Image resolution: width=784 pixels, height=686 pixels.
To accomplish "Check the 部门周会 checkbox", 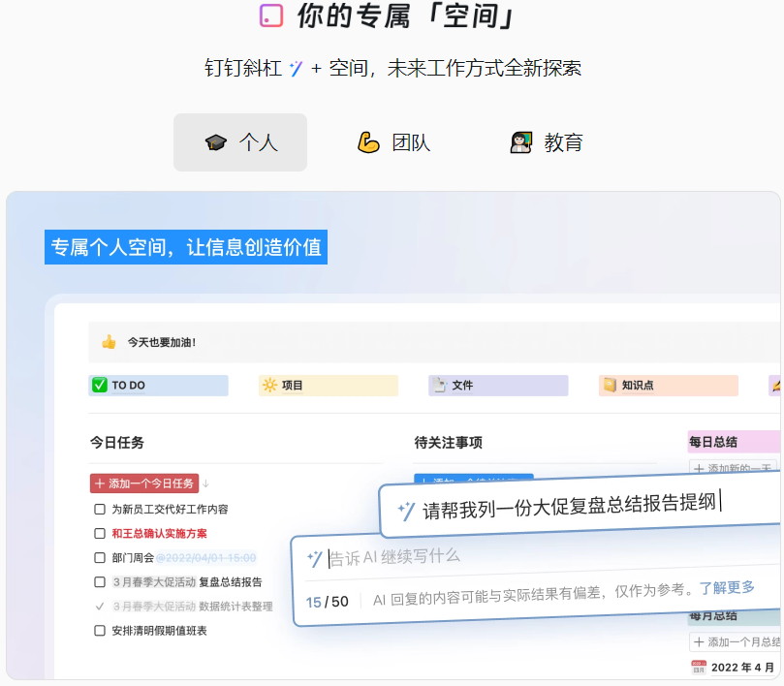I will tap(100, 557).
